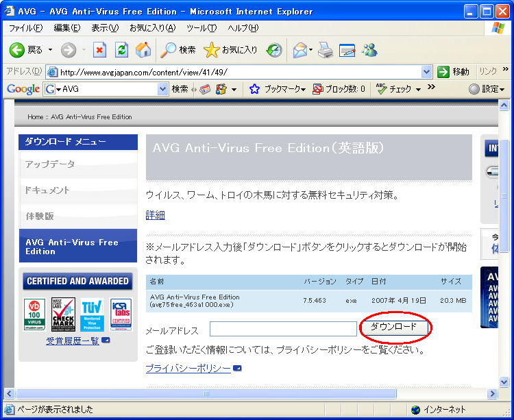Click the vertical scrollbar down arrow
Image resolution: width=514 pixels, height=420 pixels.
coord(504,382)
